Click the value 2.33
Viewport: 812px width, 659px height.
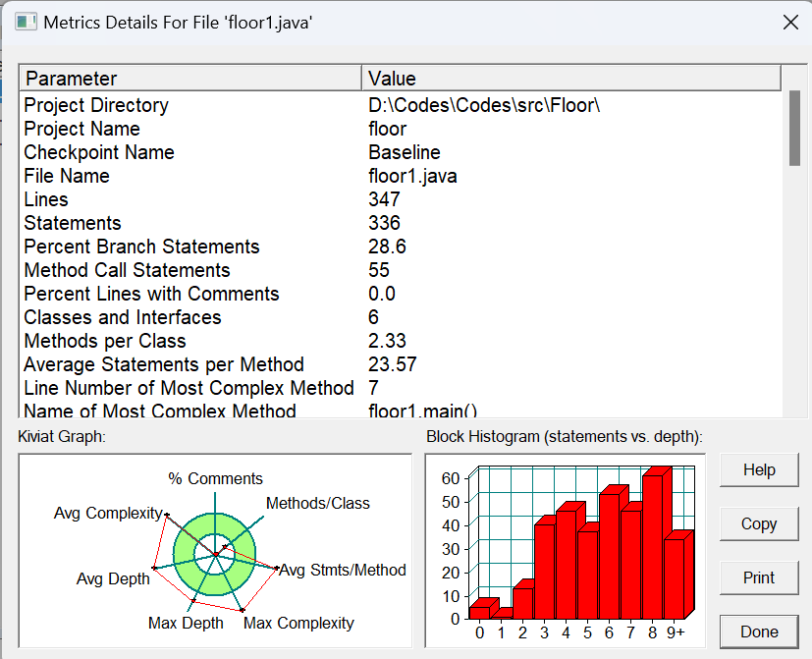(387, 341)
